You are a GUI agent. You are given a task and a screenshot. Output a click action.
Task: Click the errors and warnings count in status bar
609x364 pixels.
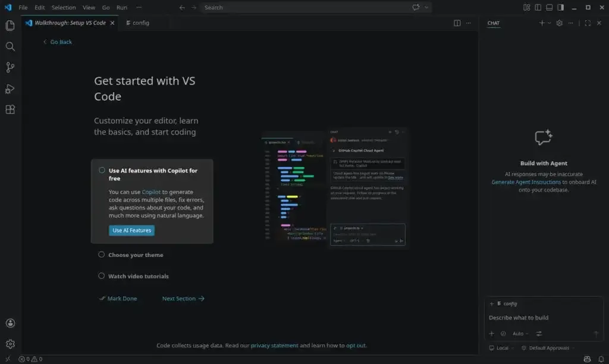click(x=31, y=359)
